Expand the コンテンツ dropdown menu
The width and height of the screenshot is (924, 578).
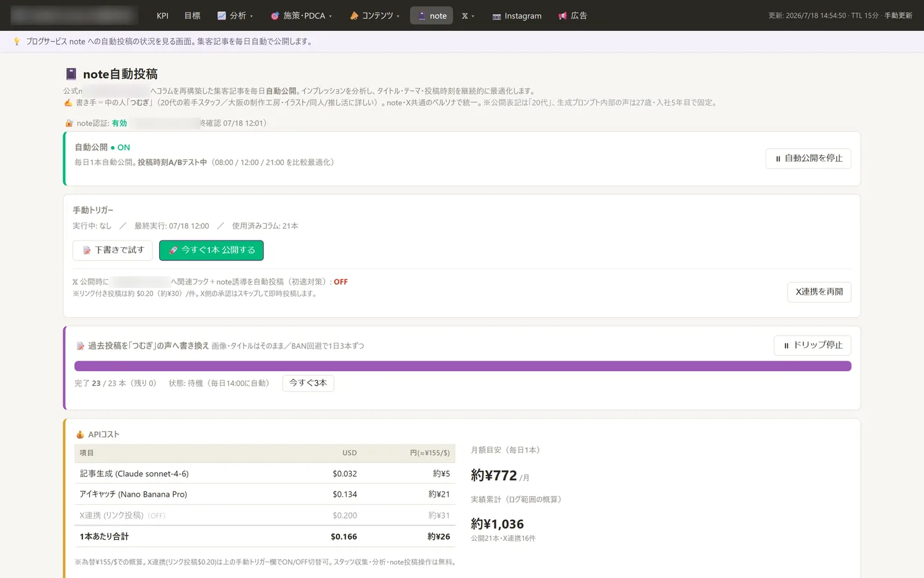pos(374,16)
